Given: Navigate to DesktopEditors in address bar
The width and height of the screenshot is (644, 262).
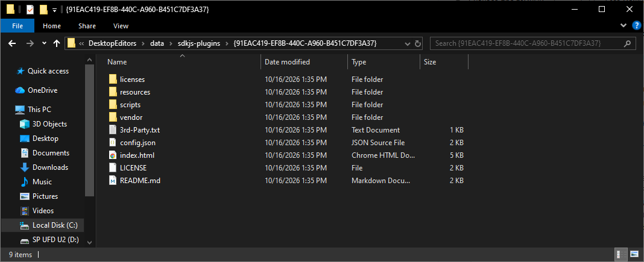Looking at the screenshot, I should tap(113, 43).
